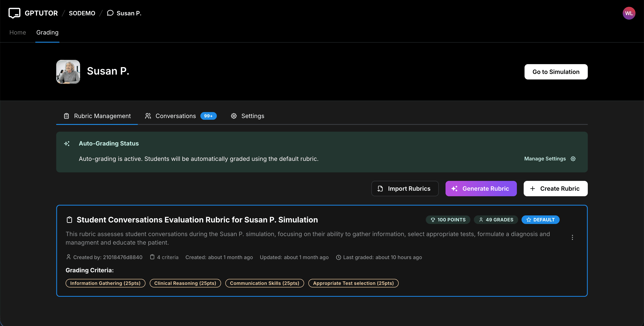The image size is (644, 326).
Task: Open the Rubric Management tab
Action: click(97, 116)
